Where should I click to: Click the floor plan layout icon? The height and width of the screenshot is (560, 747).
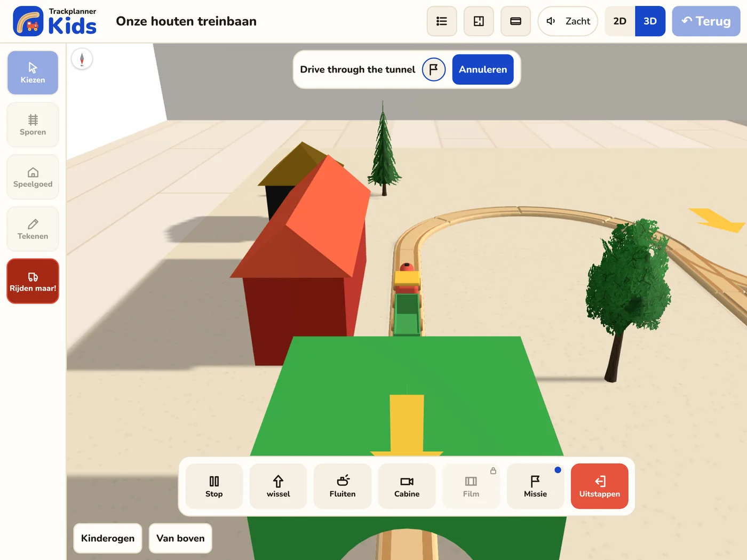click(479, 21)
